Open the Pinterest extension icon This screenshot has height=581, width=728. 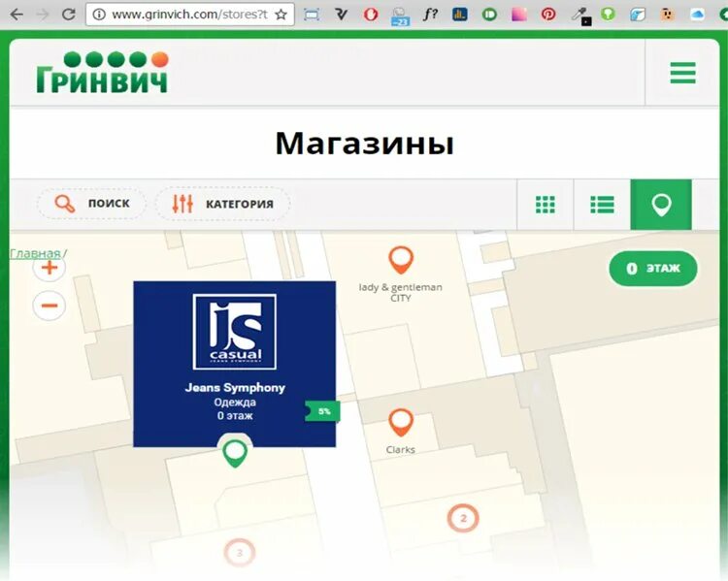(x=548, y=15)
